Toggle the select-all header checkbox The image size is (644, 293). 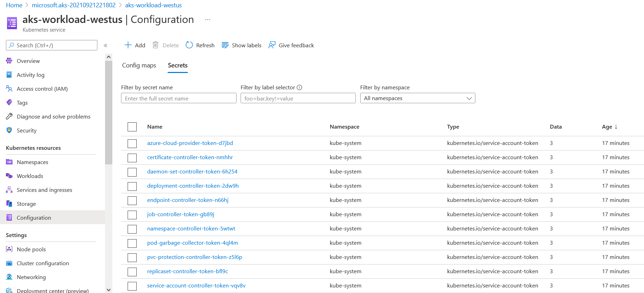tap(132, 127)
